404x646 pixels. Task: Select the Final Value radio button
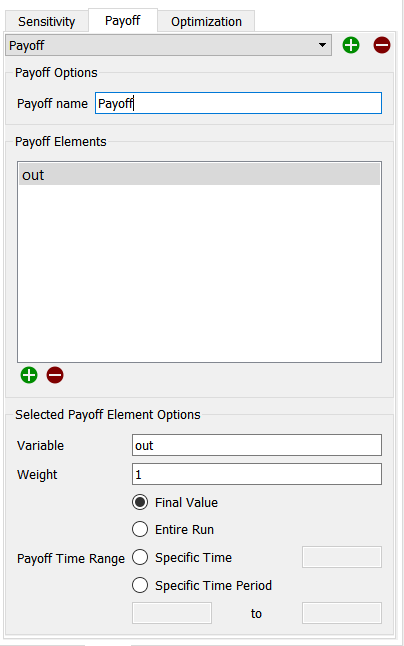click(140, 502)
